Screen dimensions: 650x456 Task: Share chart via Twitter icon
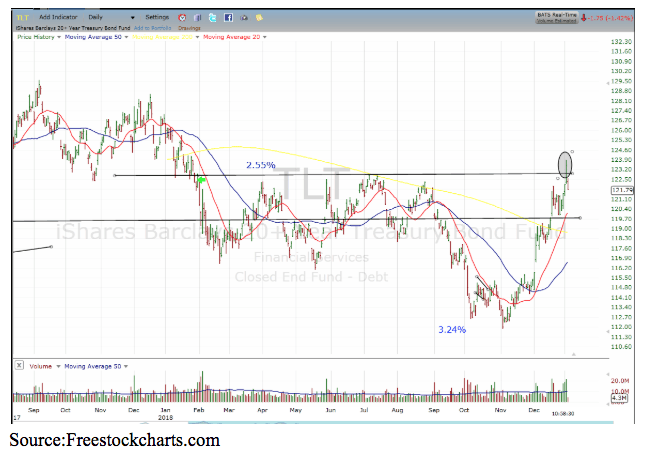[213, 17]
